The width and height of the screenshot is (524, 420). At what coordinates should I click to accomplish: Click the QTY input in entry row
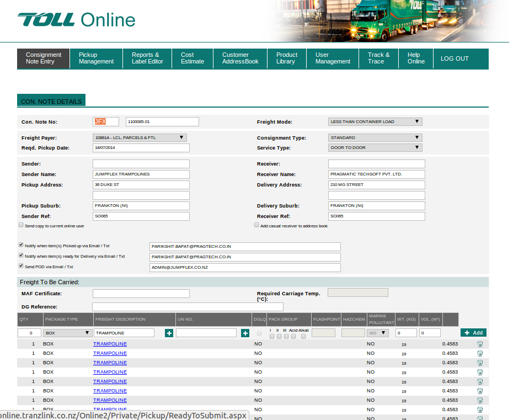pos(29,333)
